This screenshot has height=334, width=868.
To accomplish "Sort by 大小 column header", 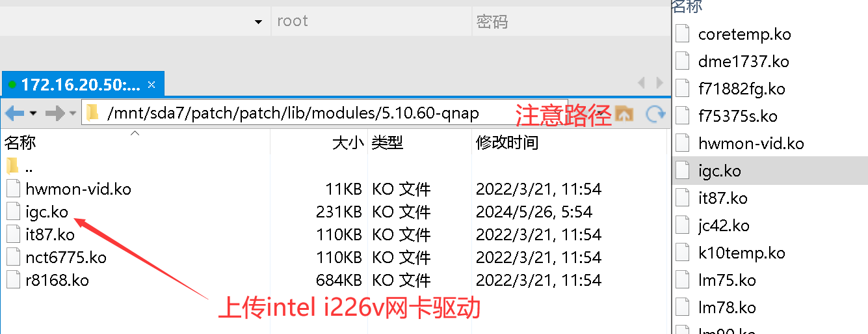I will [348, 143].
